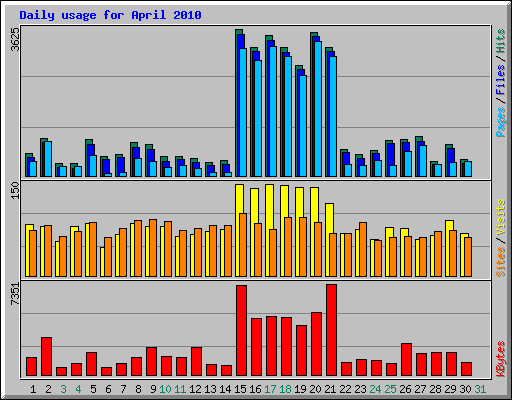This screenshot has height=400, width=512.
Task: Select the cyan pages bar for day 2
Action: 48,159
